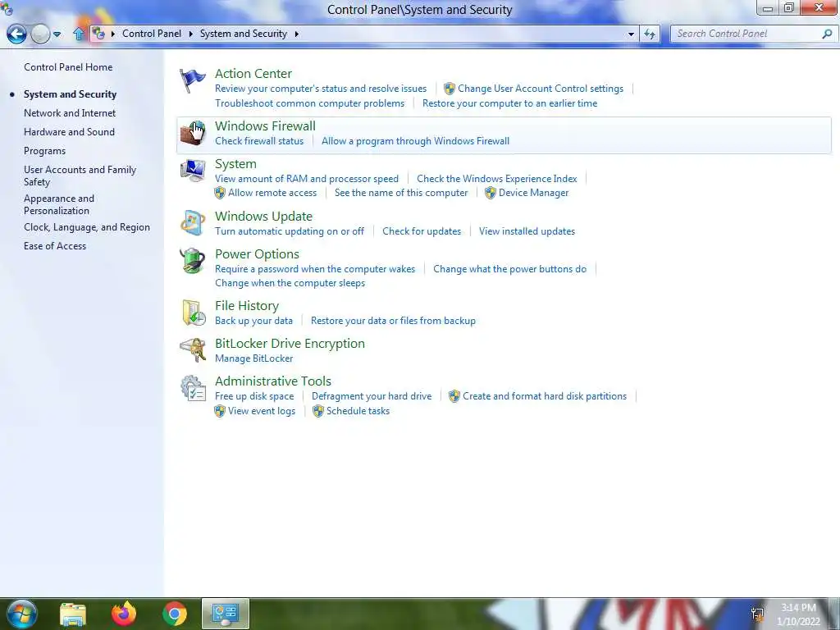This screenshot has height=630, width=840.
Task: Click the search magnifier icon
Action: (x=827, y=34)
